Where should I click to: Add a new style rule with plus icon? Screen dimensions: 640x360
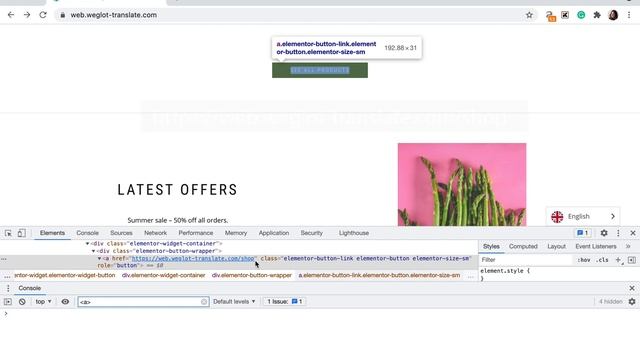(x=618, y=260)
